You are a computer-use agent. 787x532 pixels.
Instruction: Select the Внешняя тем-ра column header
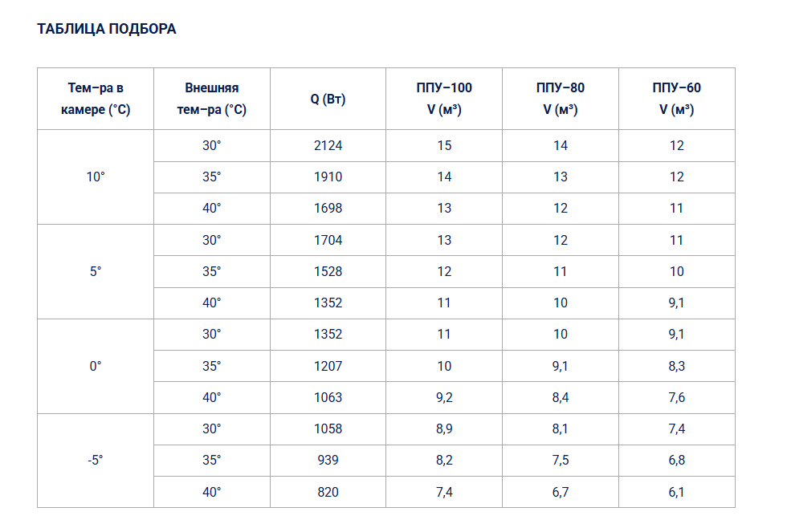(212, 99)
